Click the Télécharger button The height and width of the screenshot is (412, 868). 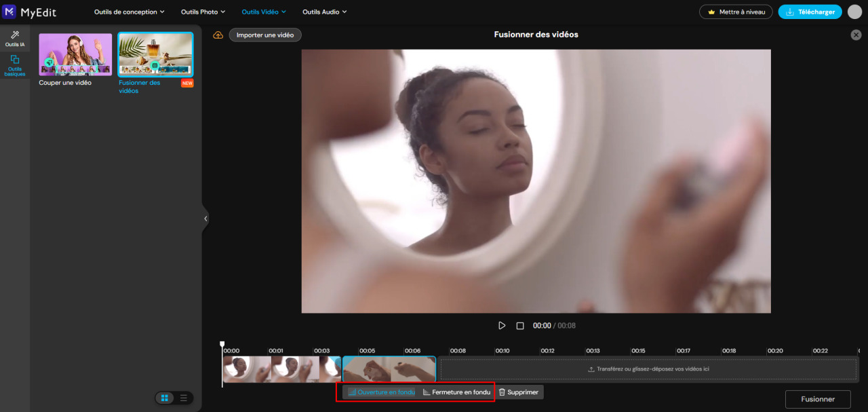[x=810, y=12]
